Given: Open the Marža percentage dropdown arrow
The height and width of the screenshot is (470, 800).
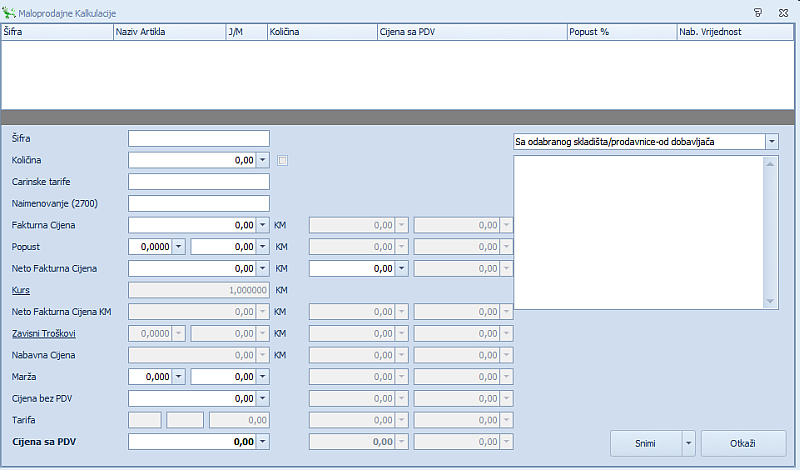Looking at the screenshot, I should coord(179,377).
